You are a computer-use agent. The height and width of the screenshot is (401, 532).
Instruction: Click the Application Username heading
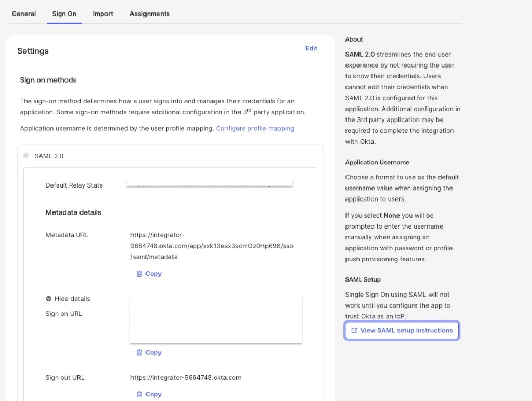pyautogui.click(x=377, y=162)
